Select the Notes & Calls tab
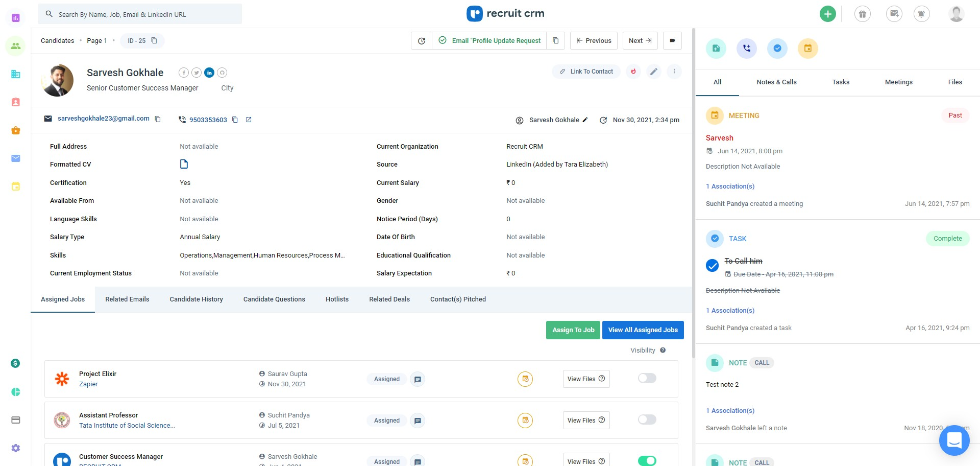 tap(776, 82)
